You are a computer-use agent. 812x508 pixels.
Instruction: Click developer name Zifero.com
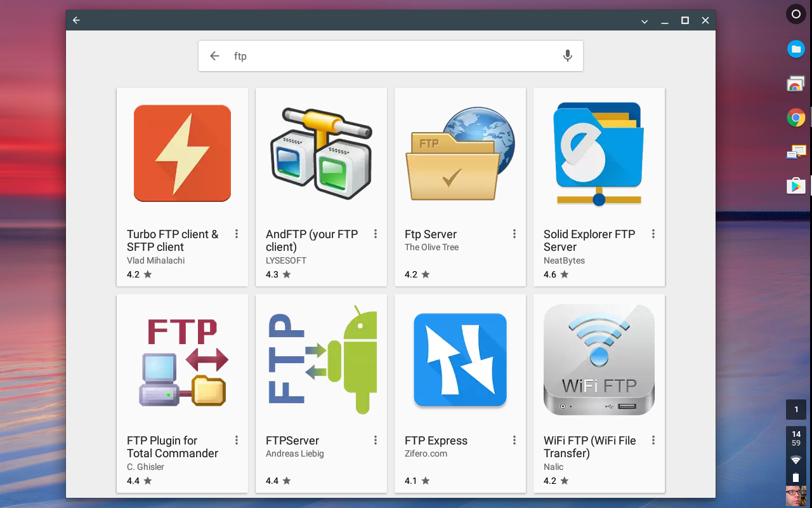426,453
